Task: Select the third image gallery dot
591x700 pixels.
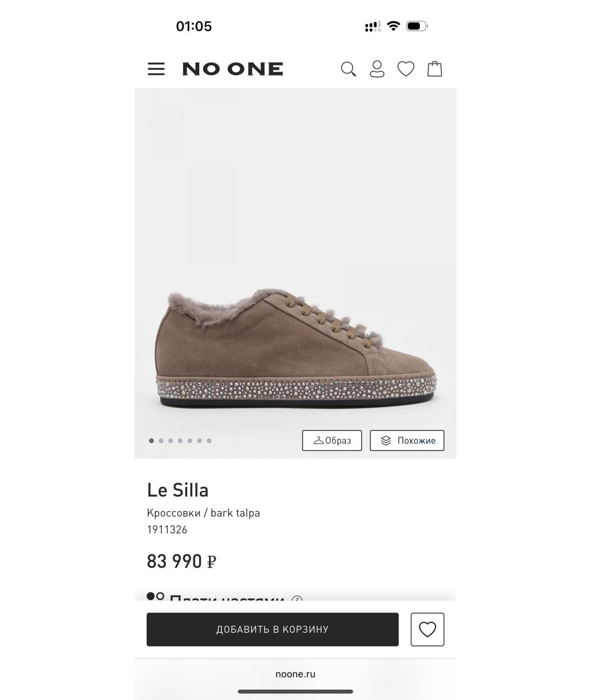Action: click(x=171, y=440)
